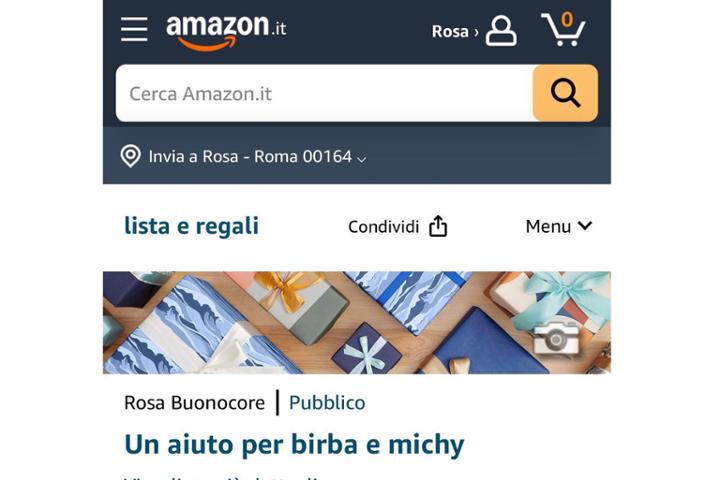Click the camera icon on the banner
This screenshot has height=480, width=720.
coord(556,338)
